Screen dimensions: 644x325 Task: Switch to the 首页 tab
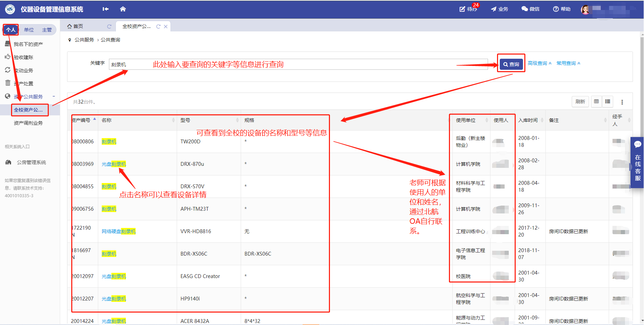tap(78, 27)
